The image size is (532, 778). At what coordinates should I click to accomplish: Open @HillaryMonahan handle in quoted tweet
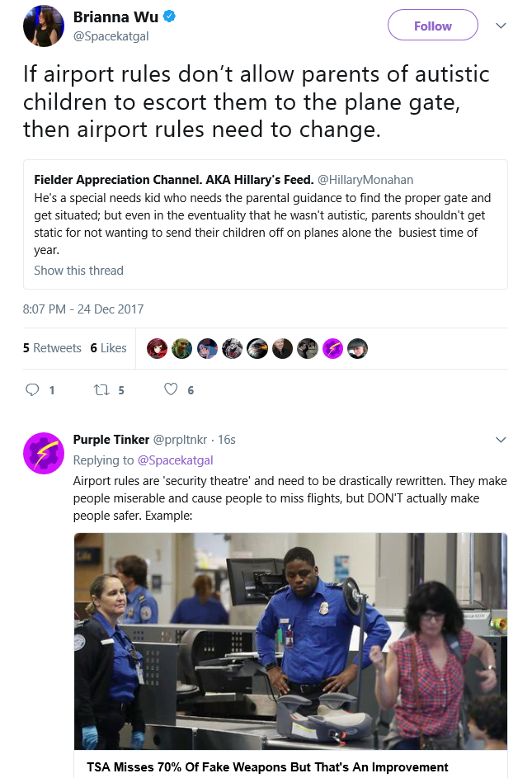(x=365, y=180)
